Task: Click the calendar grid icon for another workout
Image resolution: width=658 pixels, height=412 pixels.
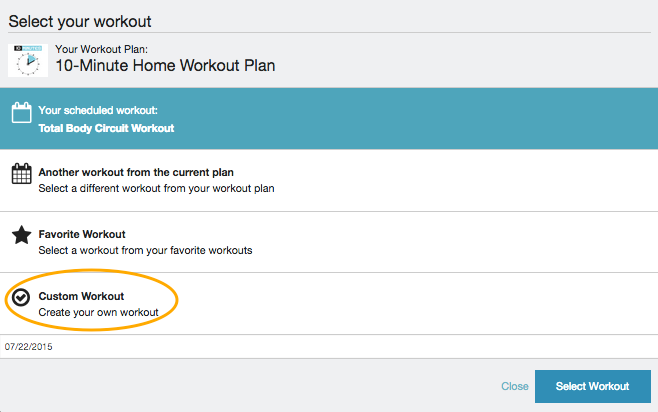Action: (x=21, y=175)
